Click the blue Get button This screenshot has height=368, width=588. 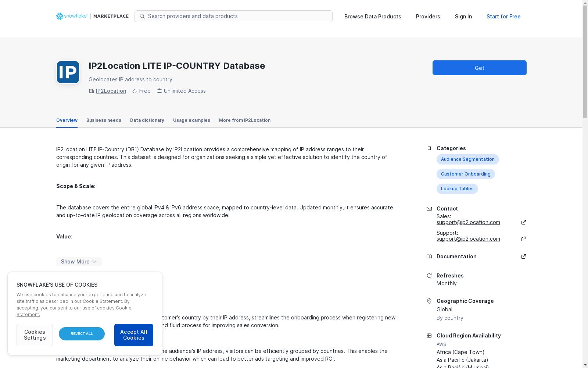coord(480,68)
